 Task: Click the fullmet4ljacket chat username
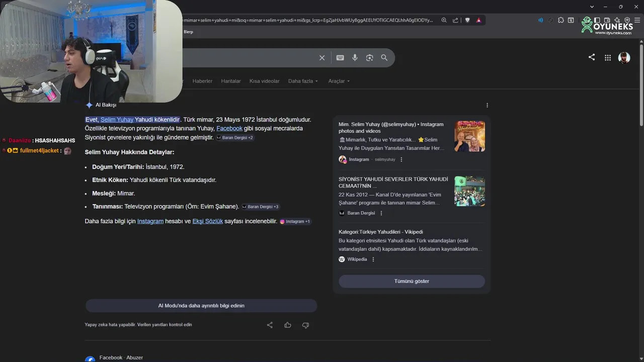point(39,151)
